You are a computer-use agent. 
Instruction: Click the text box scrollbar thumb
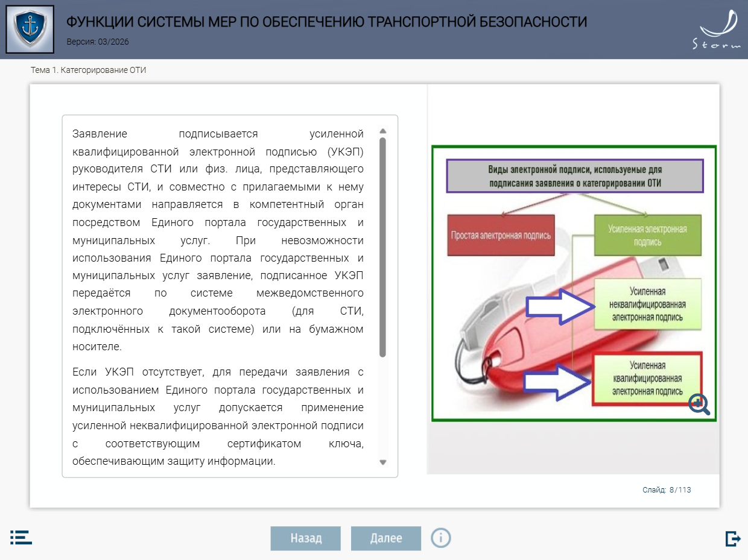[x=382, y=247]
